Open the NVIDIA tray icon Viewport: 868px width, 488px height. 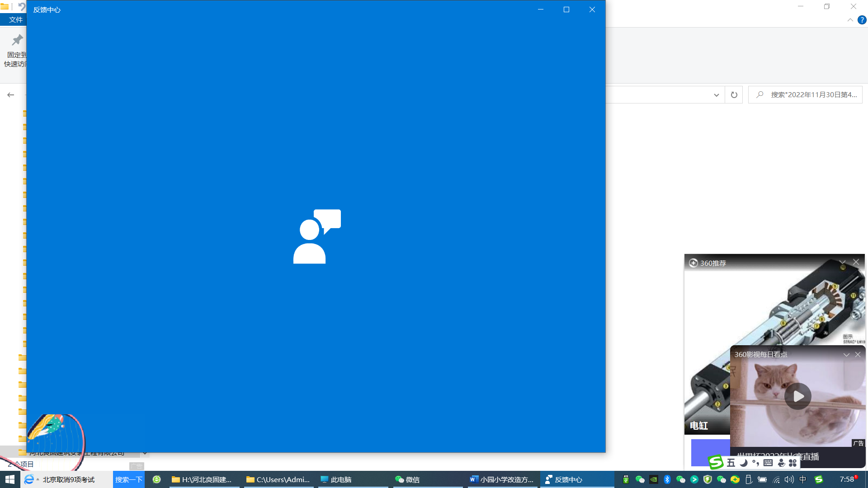(654, 479)
